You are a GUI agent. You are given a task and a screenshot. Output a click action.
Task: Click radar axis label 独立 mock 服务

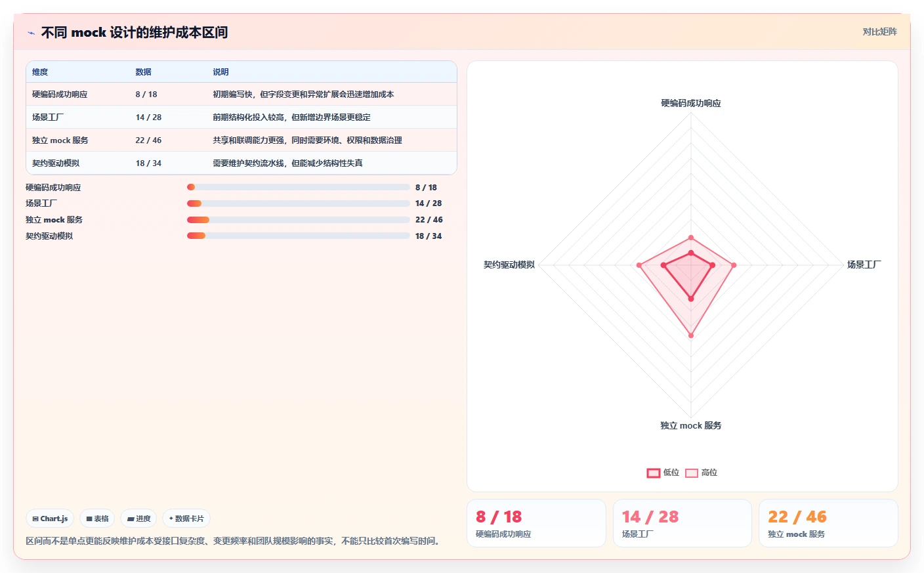point(690,425)
